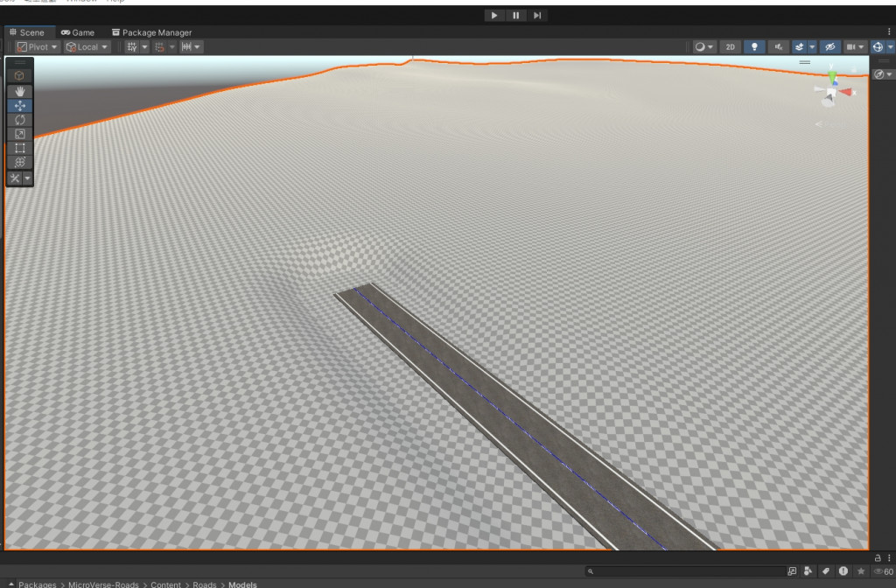Viewport: 896px width, 588px height.
Task: Click center cube of orientation gizmo
Action: tap(831, 92)
